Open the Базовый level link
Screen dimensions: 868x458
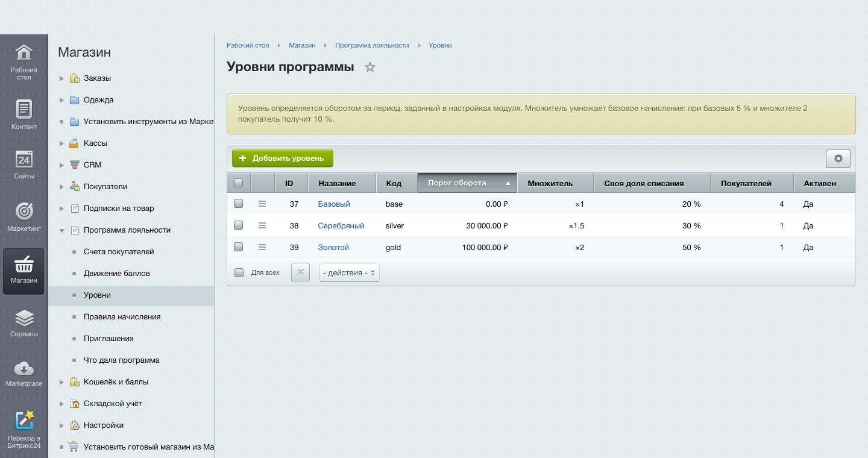pyautogui.click(x=334, y=204)
